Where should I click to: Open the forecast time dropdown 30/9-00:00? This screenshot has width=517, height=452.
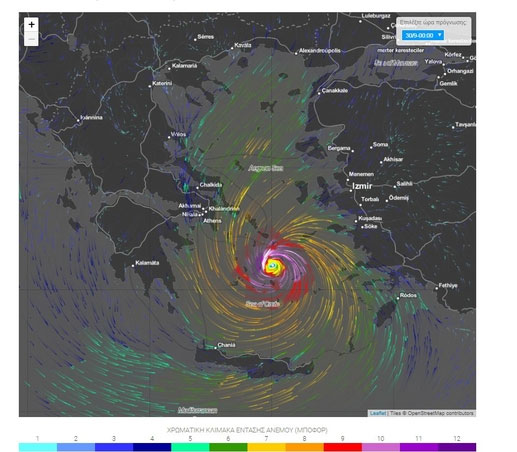pyautogui.click(x=423, y=35)
